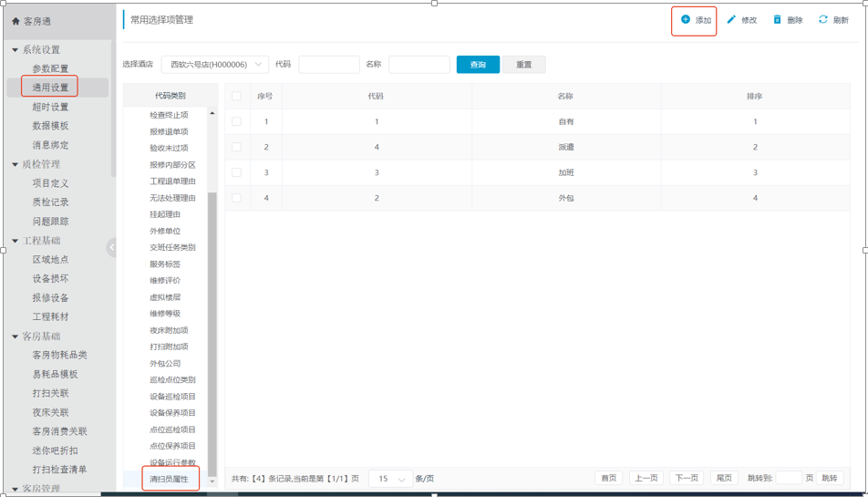Click the blue 查询 button
Screen dimensions: 868x497
[478, 65]
